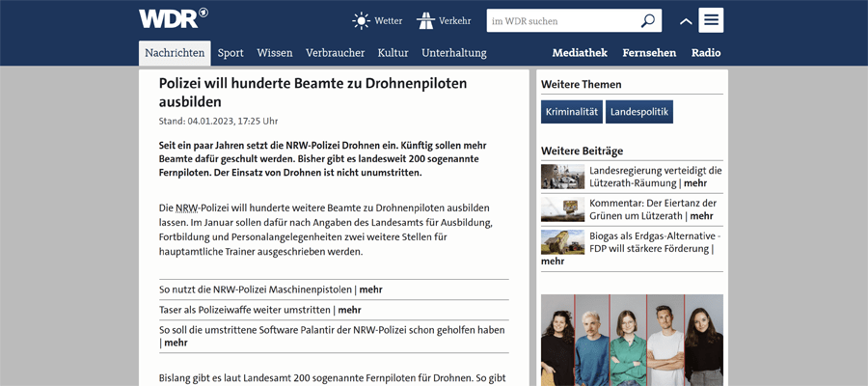868x386 pixels.
Task: Go to the Wissen section
Action: [x=275, y=53]
